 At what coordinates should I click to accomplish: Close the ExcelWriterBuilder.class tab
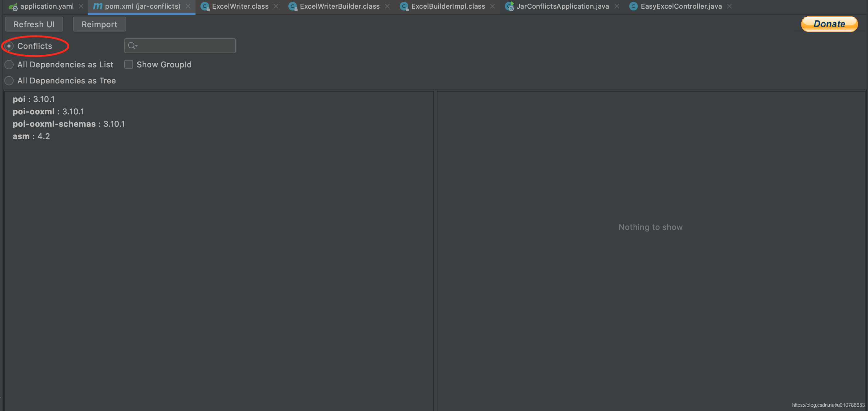(387, 6)
